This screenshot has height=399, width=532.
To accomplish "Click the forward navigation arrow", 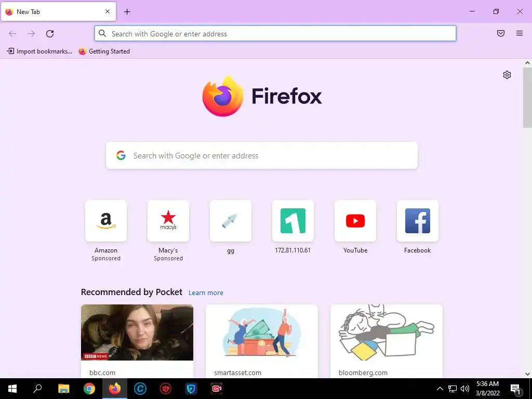I will coord(31,34).
